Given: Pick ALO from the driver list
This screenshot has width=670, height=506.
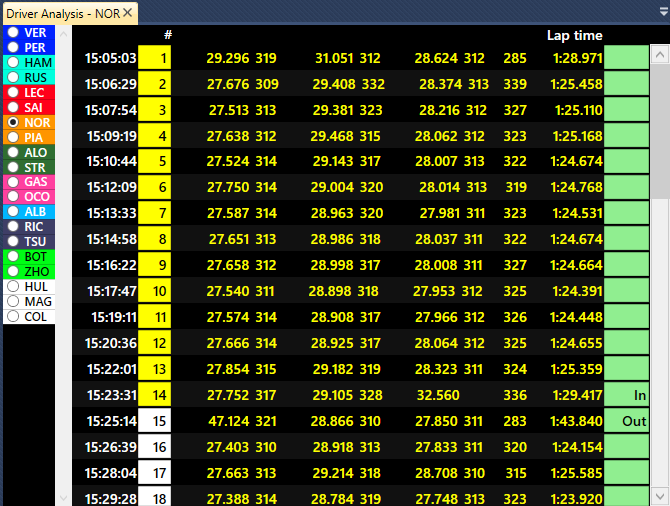Looking at the screenshot, I should click(13, 152).
